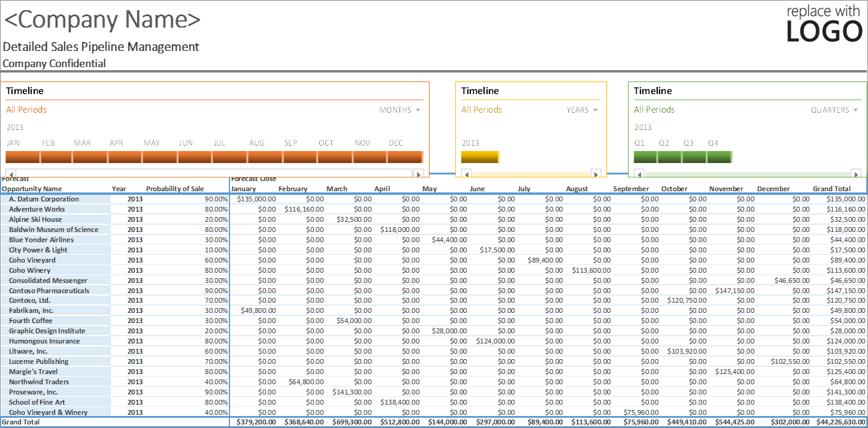Select the 'Adventure Works' row label

[x=37, y=209]
